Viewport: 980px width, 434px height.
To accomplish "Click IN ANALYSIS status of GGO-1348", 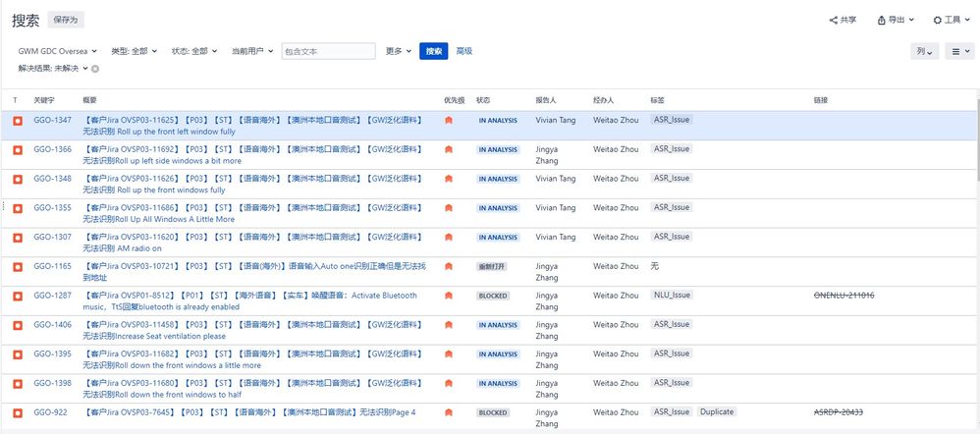I will (498, 179).
